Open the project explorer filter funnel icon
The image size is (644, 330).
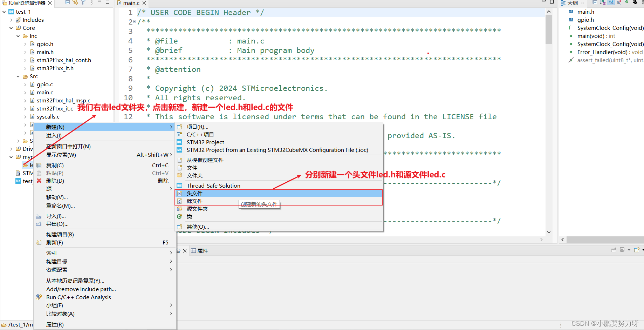[x=83, y=2]
